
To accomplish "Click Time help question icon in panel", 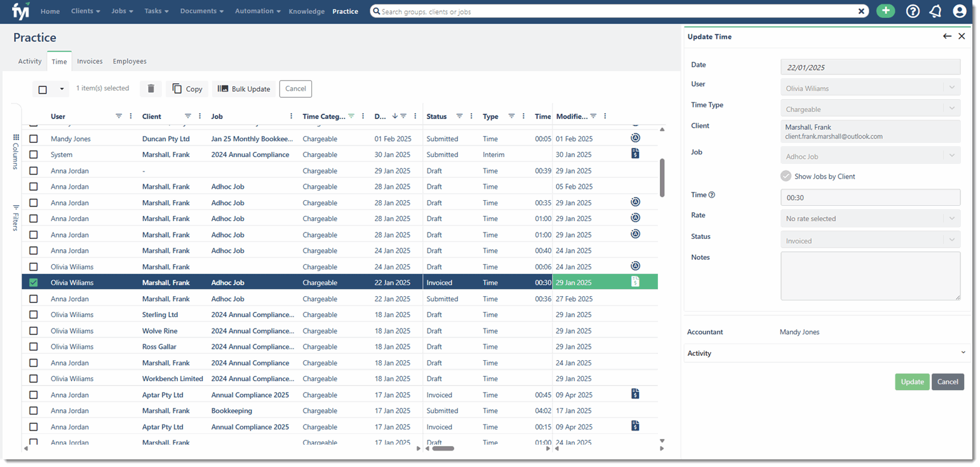I will [711, 195].
